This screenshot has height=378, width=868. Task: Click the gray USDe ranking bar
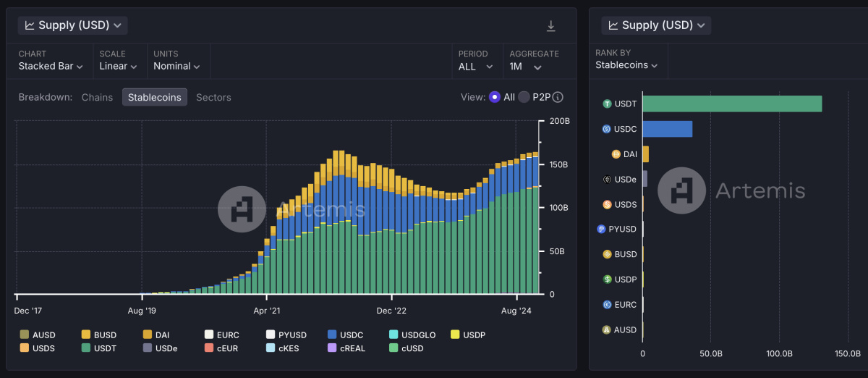pyautogui.click(x=644, y=179)
